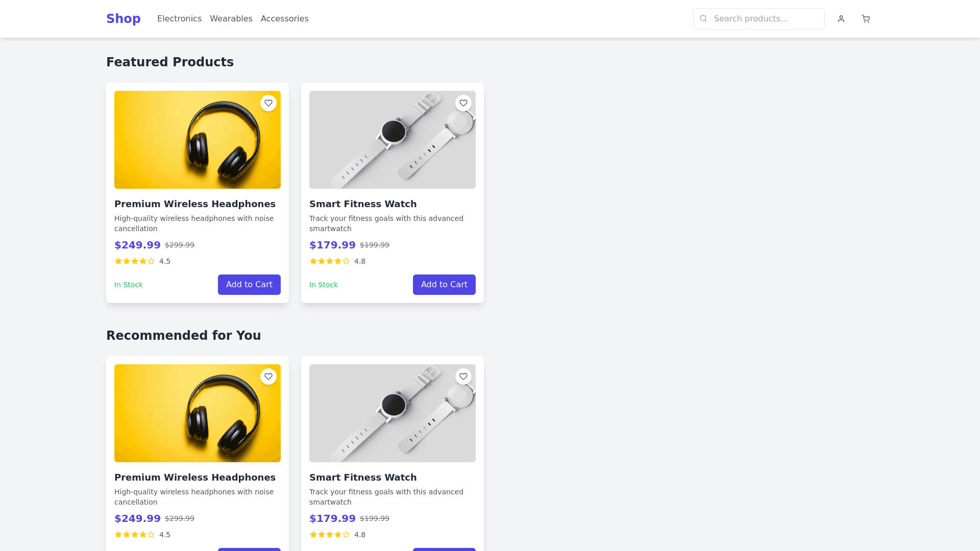
Task: Open the Featured smartwatch product image
Action: 392,140
